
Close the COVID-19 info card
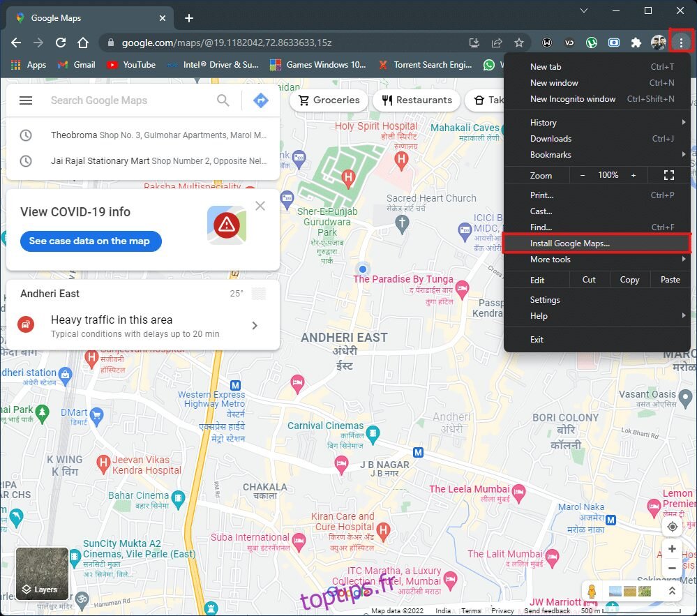click(260, 206)
